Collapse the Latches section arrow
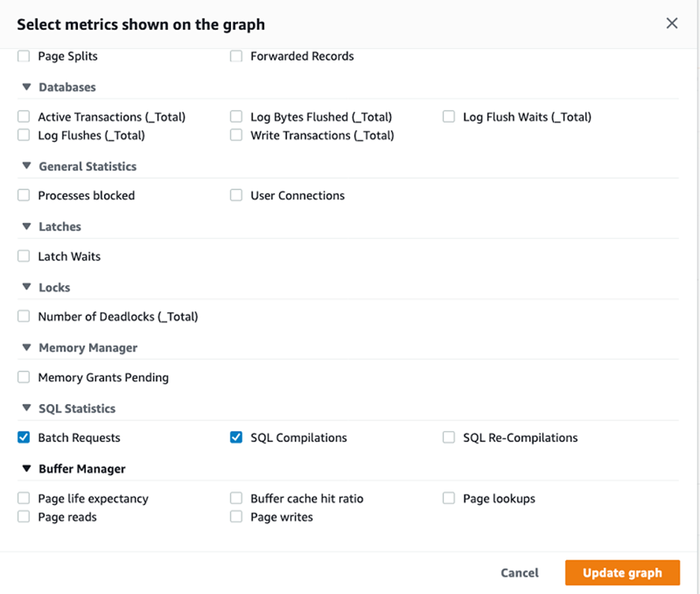Image resolution: width=700 pixels, height=594 pixels. coord(27,226)
